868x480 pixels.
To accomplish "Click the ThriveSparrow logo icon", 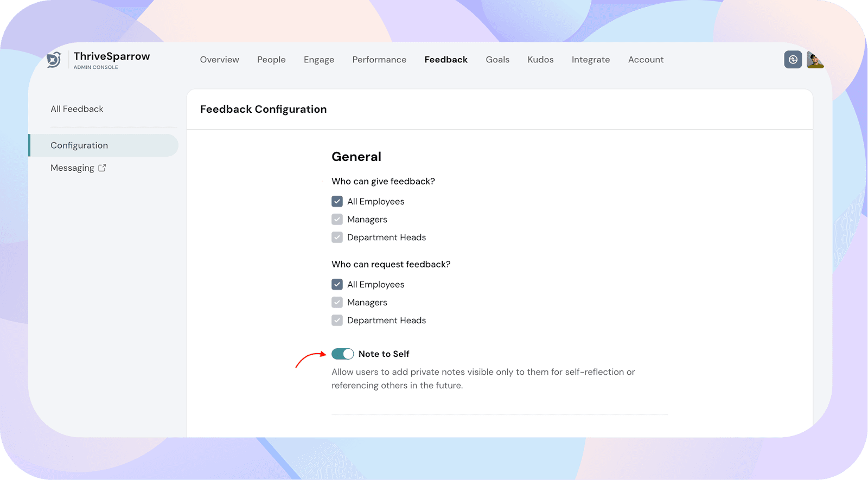I will pyautogui.click(x=54, y=60).
